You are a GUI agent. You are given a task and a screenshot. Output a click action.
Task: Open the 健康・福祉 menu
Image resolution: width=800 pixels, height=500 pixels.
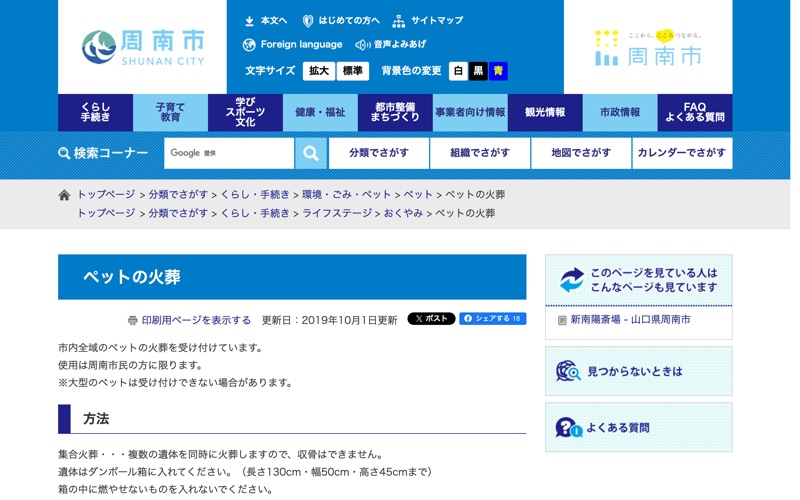tap(320, 112)
